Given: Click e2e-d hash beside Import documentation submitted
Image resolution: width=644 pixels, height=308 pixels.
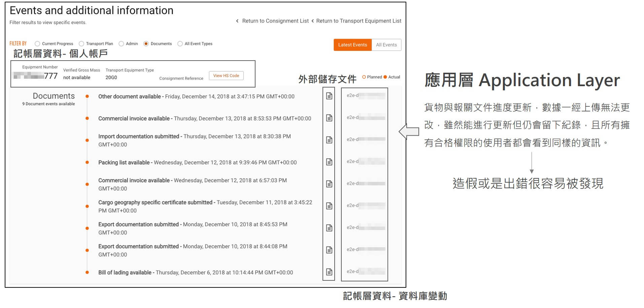Looking at the screenshot, I should [366, 139].
